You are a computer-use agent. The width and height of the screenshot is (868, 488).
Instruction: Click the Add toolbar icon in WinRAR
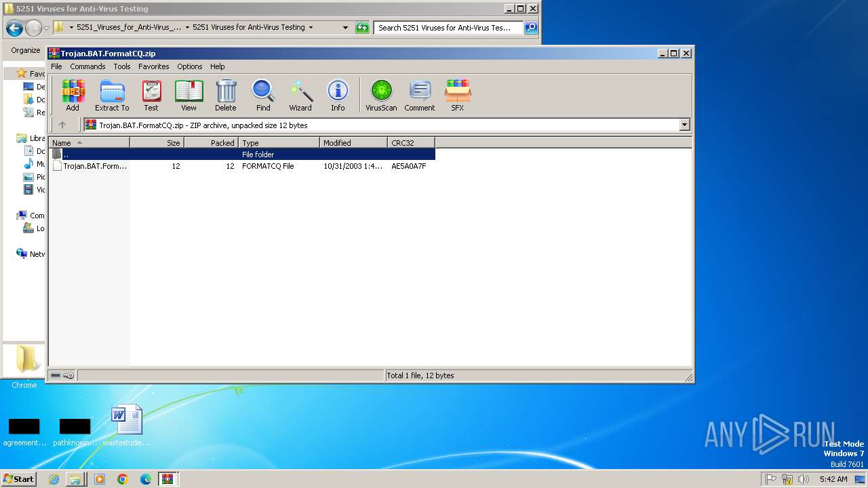[x=73, y=95]
